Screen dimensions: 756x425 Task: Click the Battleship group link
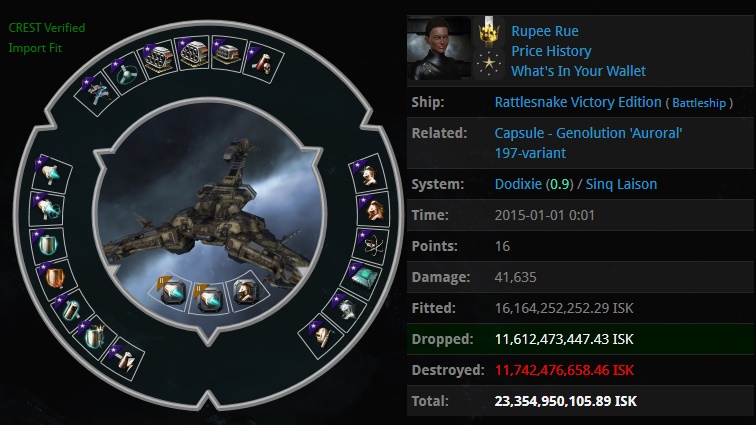(x=699, y=103)
